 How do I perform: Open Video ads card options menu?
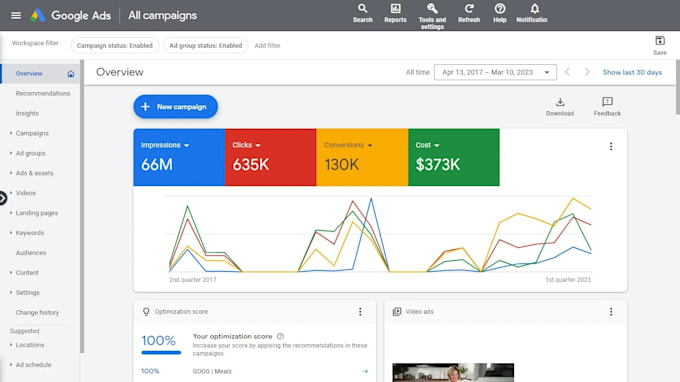(611, 312)
